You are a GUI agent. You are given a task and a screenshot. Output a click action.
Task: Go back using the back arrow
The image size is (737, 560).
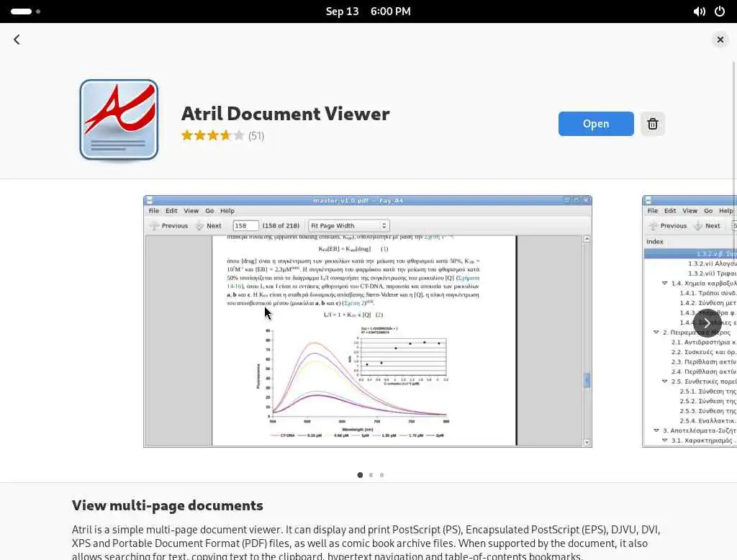(17, 40)
